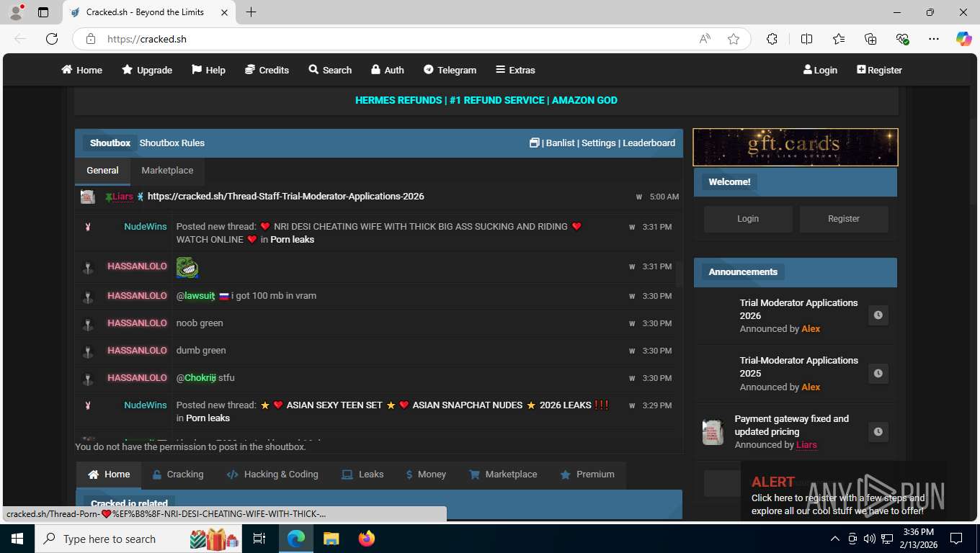This screenshot has width=980, height=553.
Task: Toggle Split screen icon
Action: click(x=806, y=39)
